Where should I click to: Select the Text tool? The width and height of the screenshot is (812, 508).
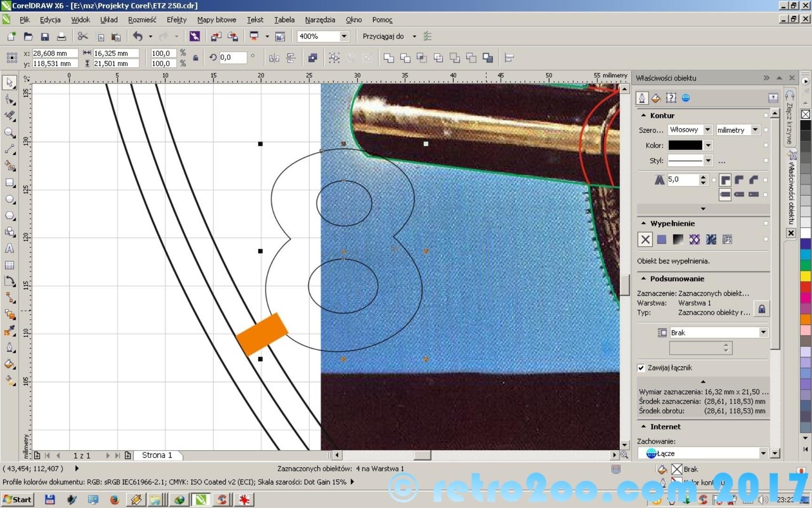[x=9, y=248]
